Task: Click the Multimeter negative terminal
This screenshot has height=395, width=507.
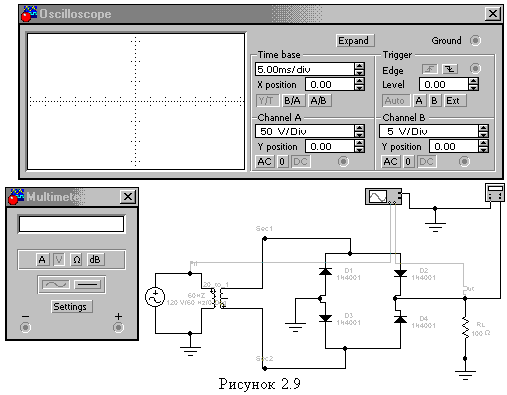Action: click(x=25, y=328)
